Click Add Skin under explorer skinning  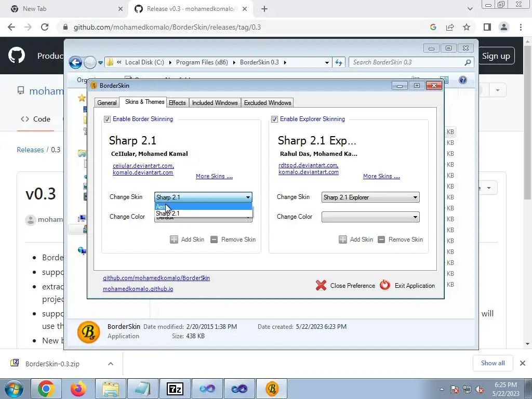(356, 240)
